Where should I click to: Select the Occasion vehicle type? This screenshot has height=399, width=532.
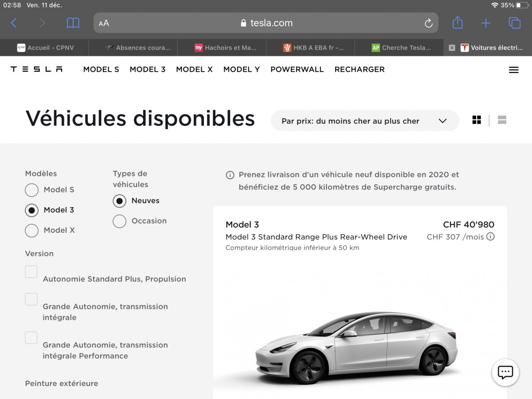tap(119, 221)
